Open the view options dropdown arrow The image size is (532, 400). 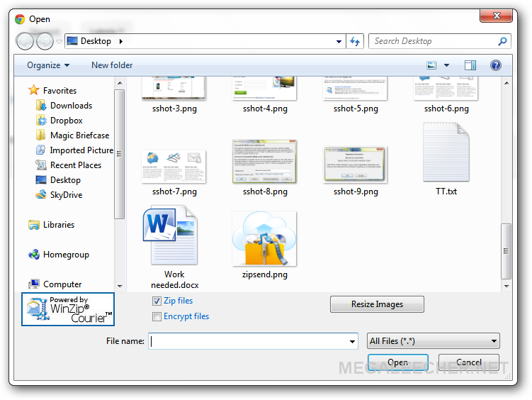click(446, 65)
